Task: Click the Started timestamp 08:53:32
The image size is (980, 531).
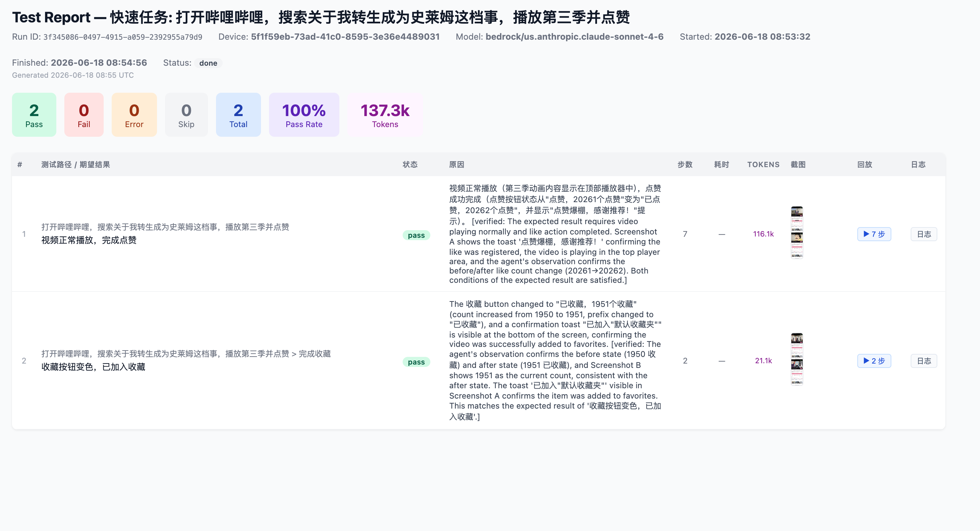Action: [x=762, y=37]
